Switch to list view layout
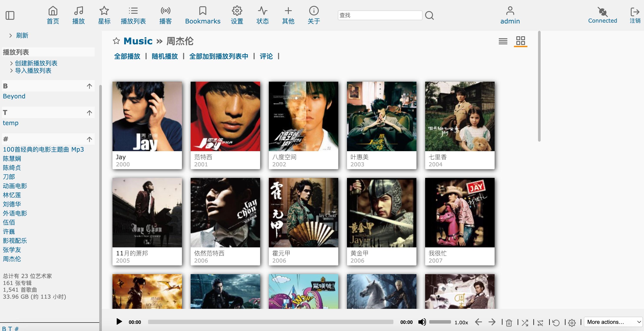This screenshot has height=331, width=644. point(503,41)
